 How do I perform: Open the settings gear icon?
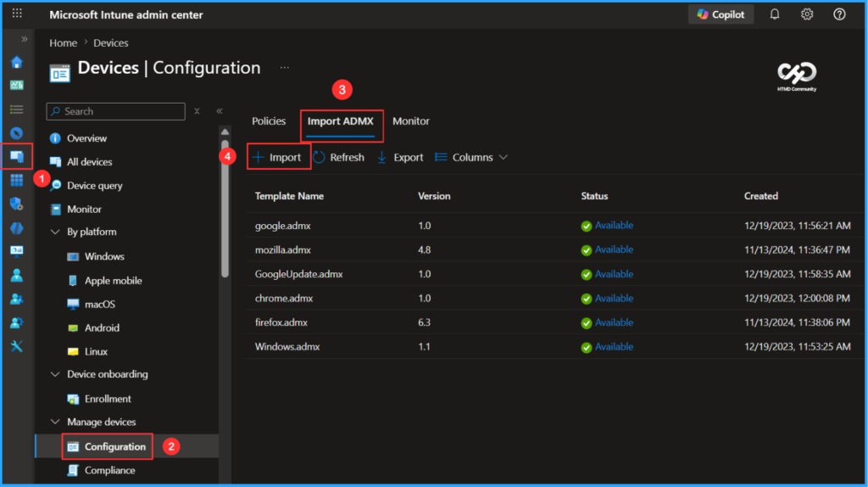807,14
